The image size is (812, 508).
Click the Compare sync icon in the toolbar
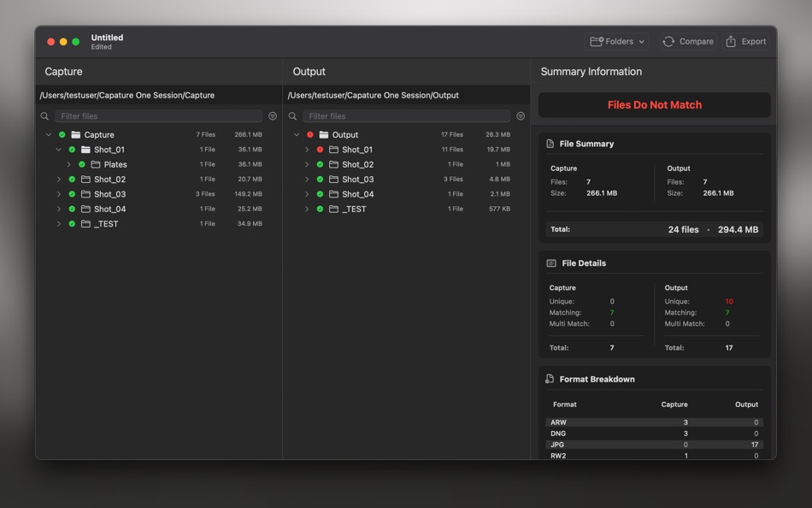668,41
